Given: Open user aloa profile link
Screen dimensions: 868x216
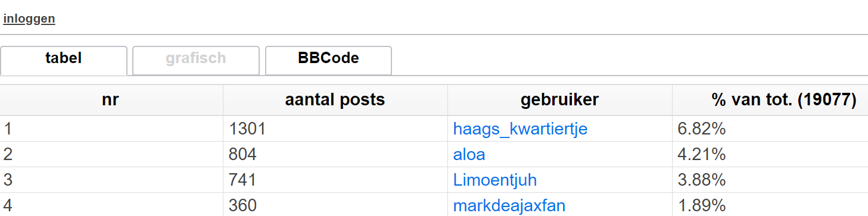Looking at the screenshot, I should [x=469, y=155].
